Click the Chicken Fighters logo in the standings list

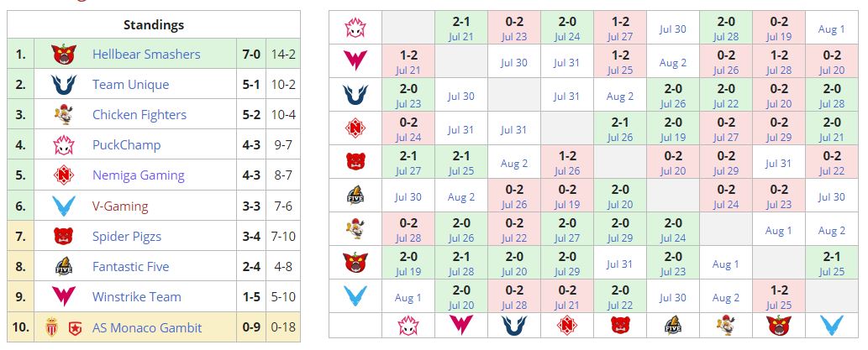pos(63,115)
